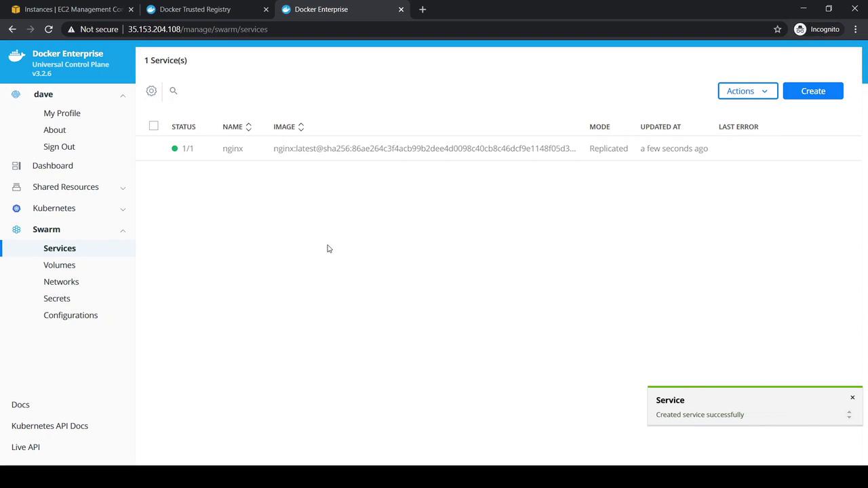The height and width of the screenshot is (488, 868).
Task: Click the Docker Enterprise whale logo
Action: pyautogui.click(x=16, y=56)
